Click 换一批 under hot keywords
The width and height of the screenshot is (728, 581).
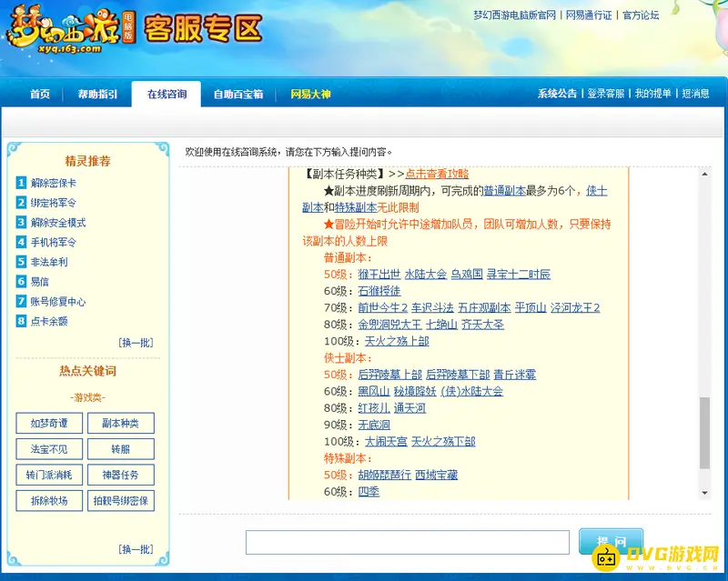click(136, 549)
